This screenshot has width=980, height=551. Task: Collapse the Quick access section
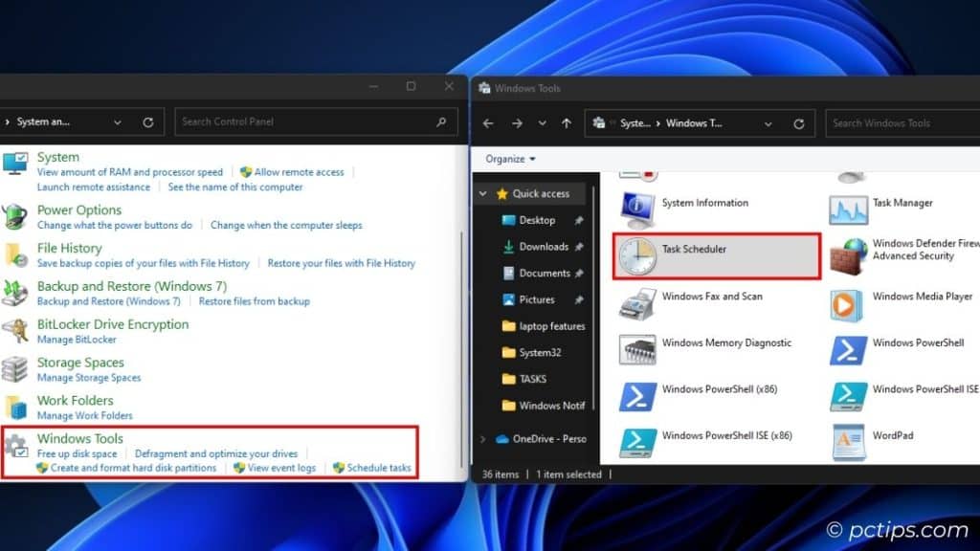[x=481, y=193]
